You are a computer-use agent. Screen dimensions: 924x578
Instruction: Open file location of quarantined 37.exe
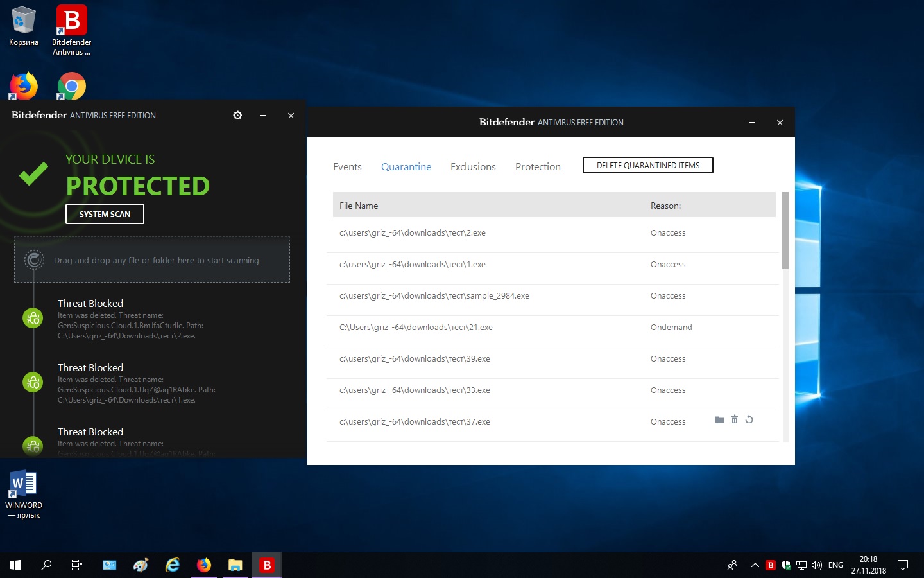tap(719, 420)
